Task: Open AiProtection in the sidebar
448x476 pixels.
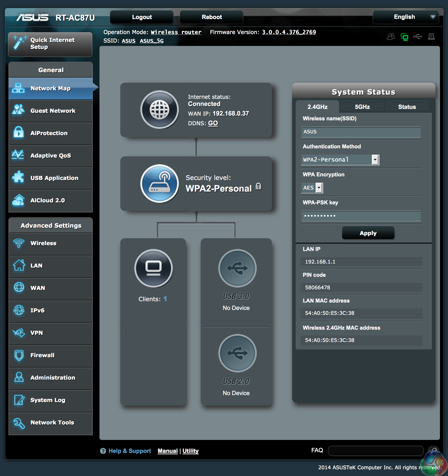Action: (49, 133)
